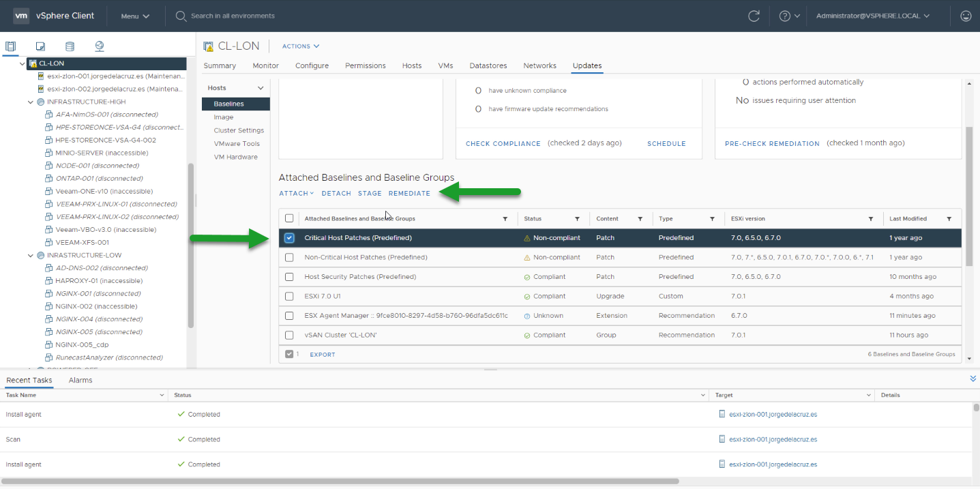This screenshot has width=980, height=489.
Task: Collapse the INRASTRUCTURE-LOW resource pool
Action: coord(30,255)
